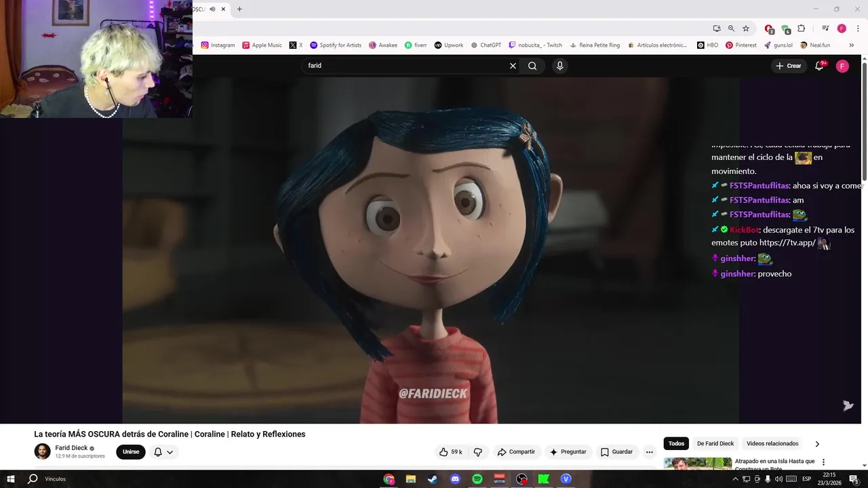Open Kick app from the taskbar

(544, 479)
